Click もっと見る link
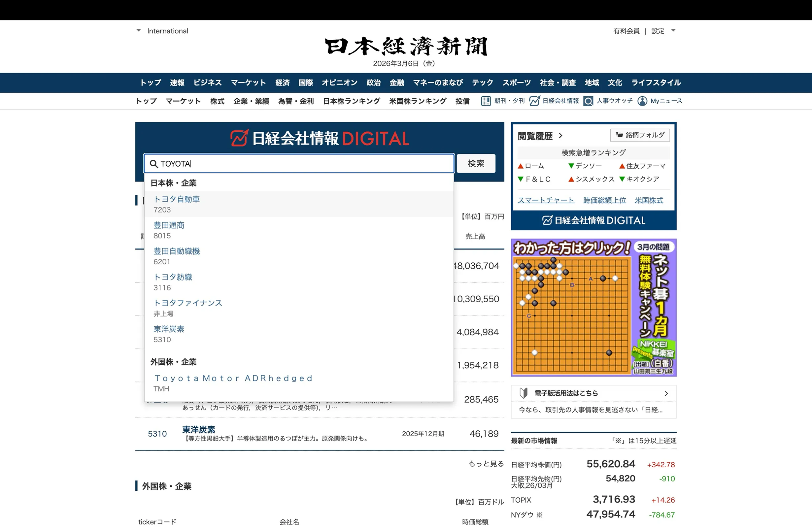 486,464
